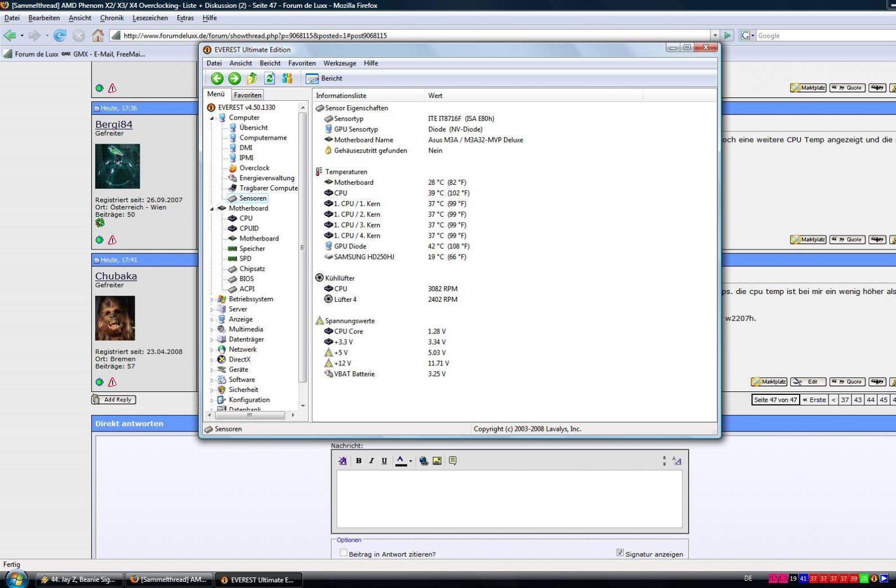The height and width of the screenshot is (588, 896).
Task: Expand Software tree node
Action: (212, 380)
